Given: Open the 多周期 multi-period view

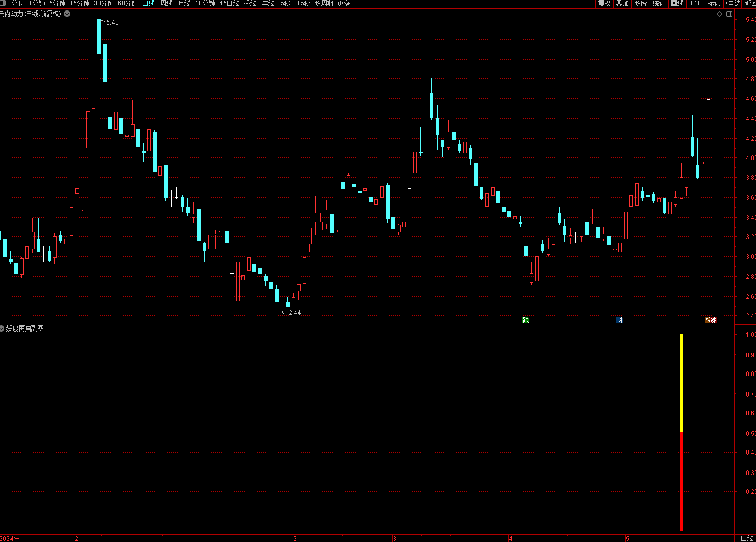Looking at the screenshot, I should [324, 4].
